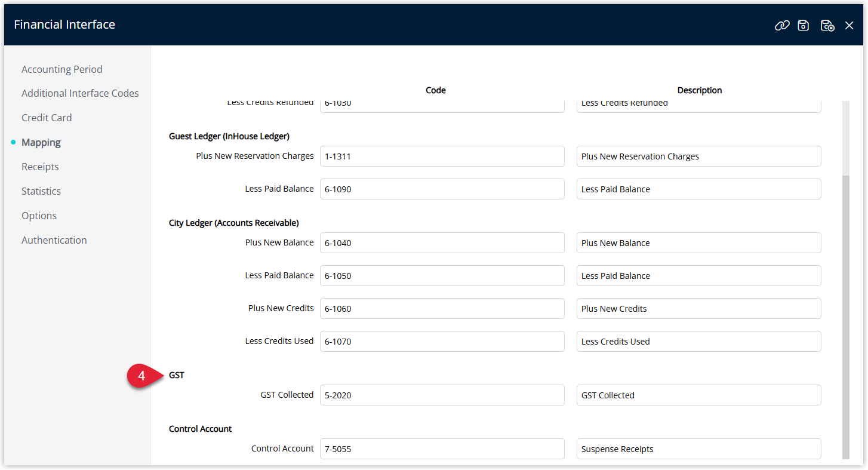
Task: Click the GST Collected field label
Action: click(x=287, y=395)
